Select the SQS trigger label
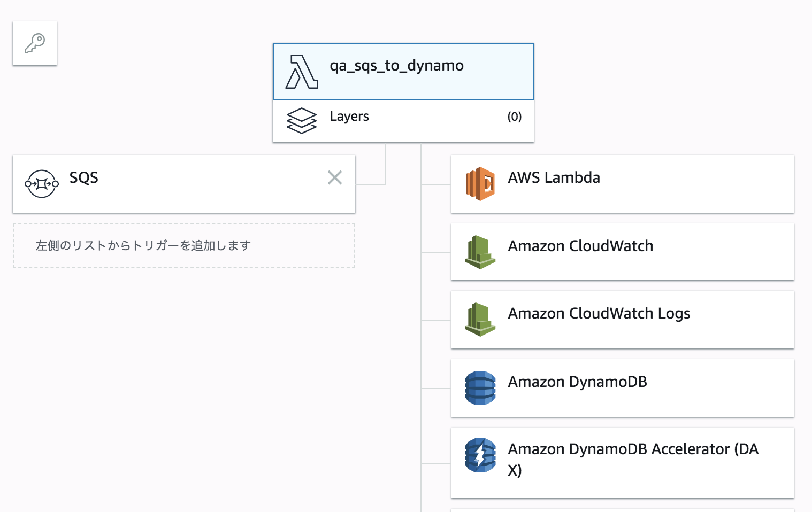This screenshot has height=512, width=812. coord(84,177)
